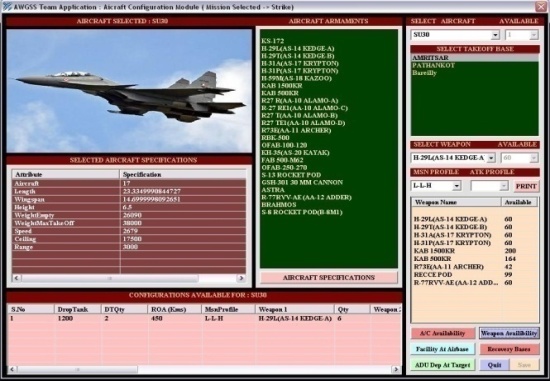Select KAB 500KR in armaments list
Image resolution: width=550 pixels, height=381 pixels.
(280, 93)
